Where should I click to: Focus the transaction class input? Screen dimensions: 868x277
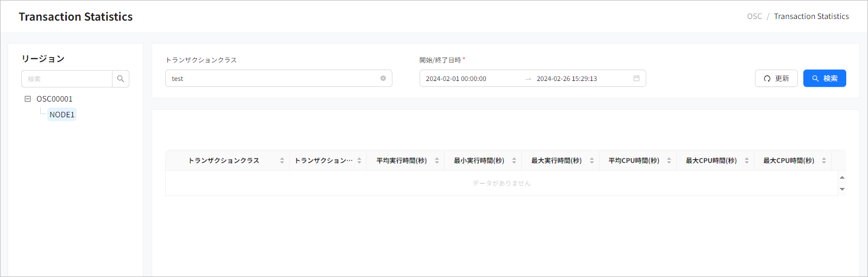[272, 78]
